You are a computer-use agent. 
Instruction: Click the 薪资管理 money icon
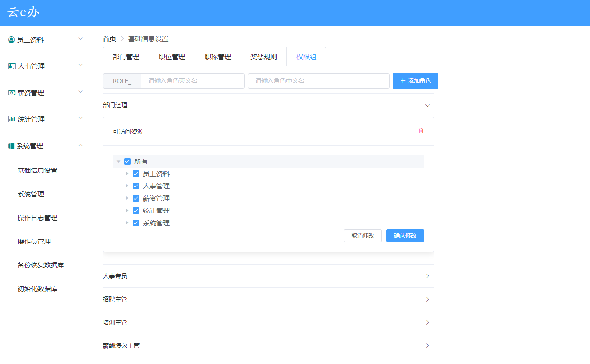pyautogui.click(x=12, y=93)
